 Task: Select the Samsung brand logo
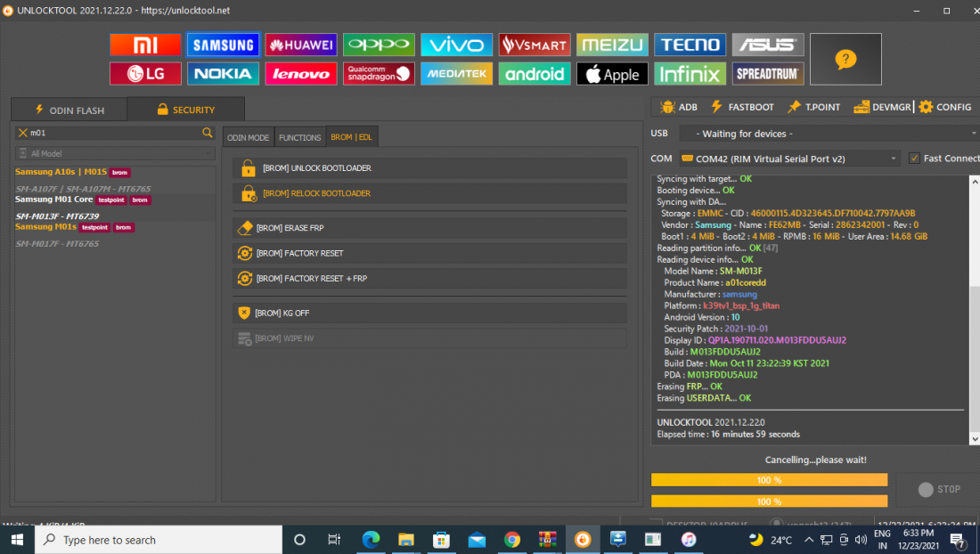pos(223,45)
